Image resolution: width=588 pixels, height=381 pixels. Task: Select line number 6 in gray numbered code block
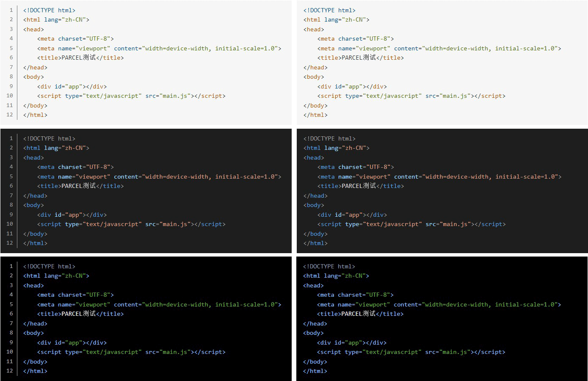11,186
